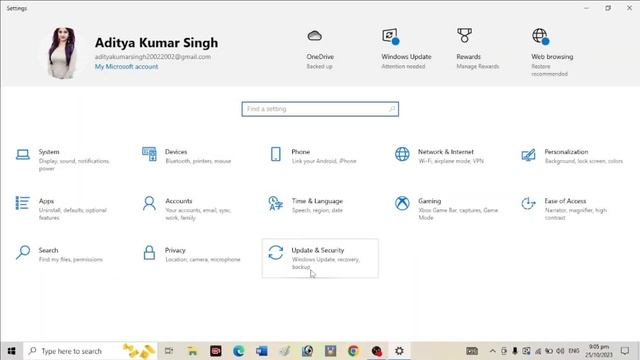Viewport: 640px width, 360px height.
Task: Open System settings icon
Action: coord(23,155)
